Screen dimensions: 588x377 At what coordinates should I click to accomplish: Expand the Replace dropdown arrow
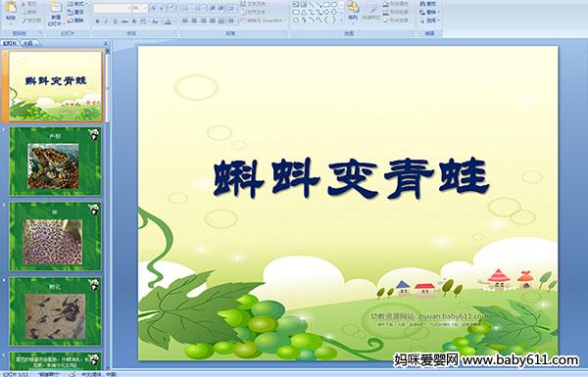point(438,12)
